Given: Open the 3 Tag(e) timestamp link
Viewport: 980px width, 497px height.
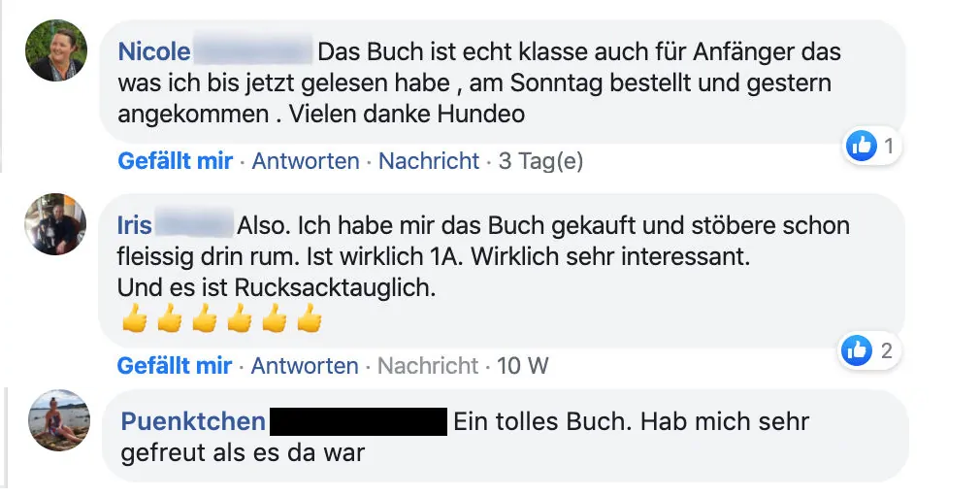Looking at the screenshot, I should coord(540,161).
